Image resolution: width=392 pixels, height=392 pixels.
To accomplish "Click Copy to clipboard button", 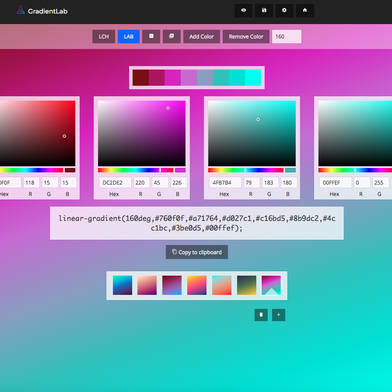I will (x=197, y=252).
